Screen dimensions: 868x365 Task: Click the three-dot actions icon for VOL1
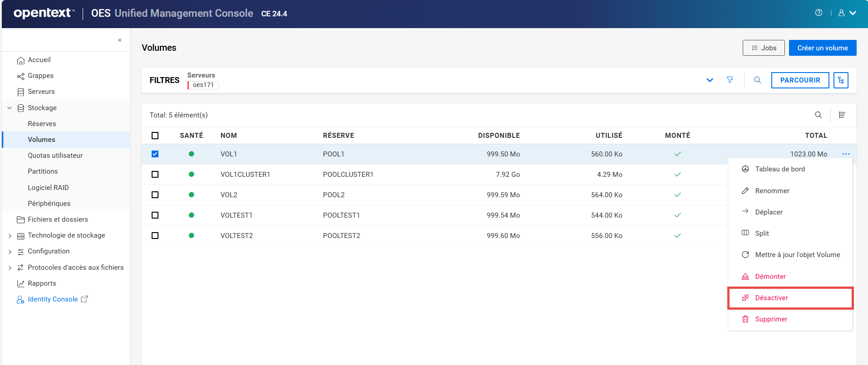pos(846,154)
